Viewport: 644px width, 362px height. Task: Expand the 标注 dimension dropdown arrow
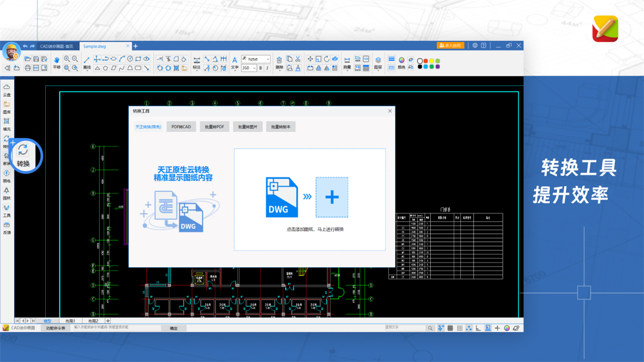197,70
